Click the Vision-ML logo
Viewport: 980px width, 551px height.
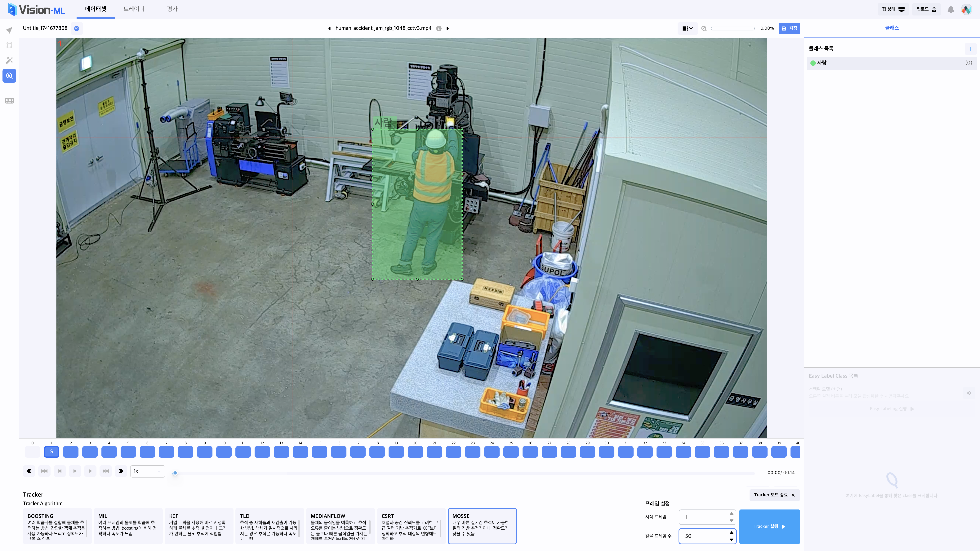click(36, 9)
